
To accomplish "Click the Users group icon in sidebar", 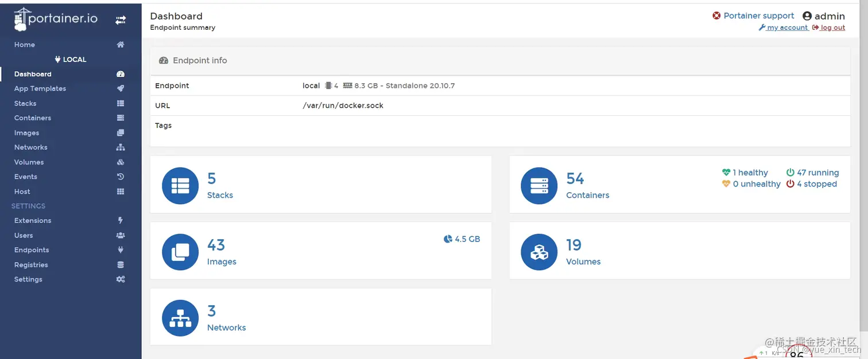I will click(121, 235).
